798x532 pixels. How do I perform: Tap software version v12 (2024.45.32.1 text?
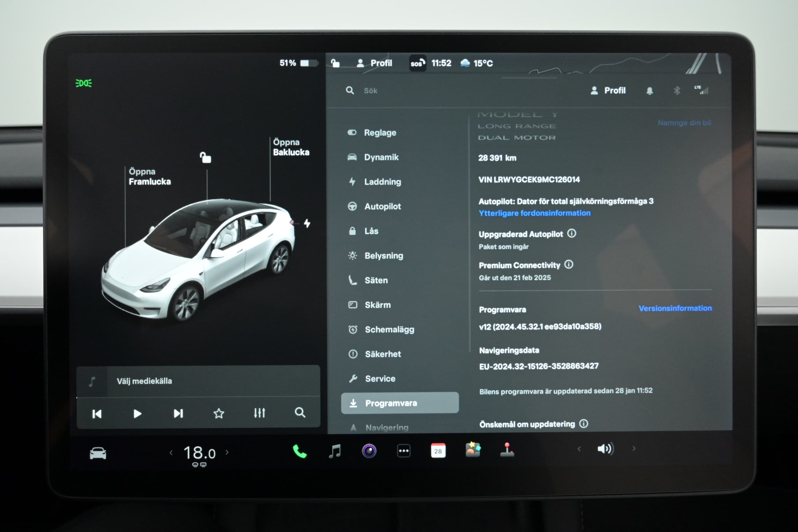540,326
